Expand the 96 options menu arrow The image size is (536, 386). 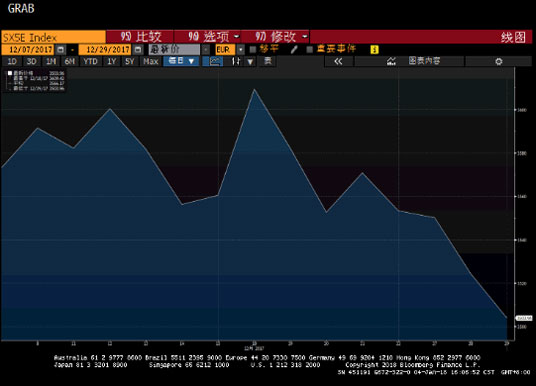pyautogui.click(x=236, y=36)
